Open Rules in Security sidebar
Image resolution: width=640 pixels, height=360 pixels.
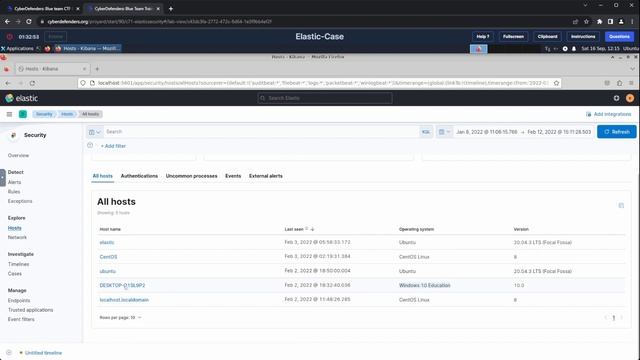pos(14,191)
